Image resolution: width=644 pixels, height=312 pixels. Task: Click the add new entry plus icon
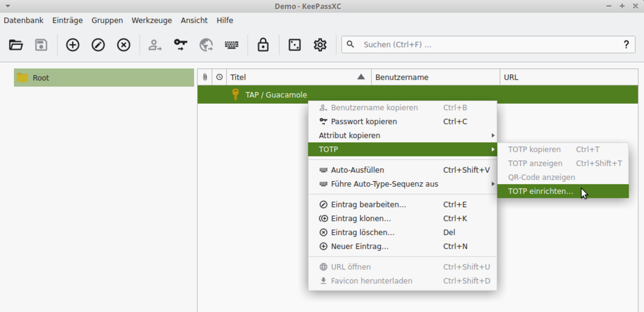click(72, 45)
